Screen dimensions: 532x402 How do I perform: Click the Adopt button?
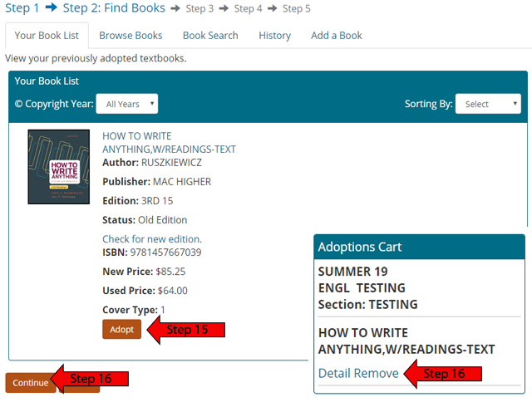pyautogui.click(x=122, y=329)
